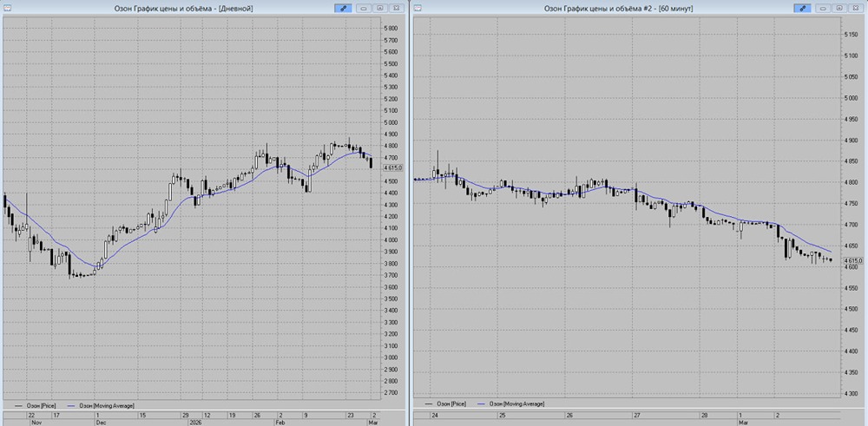The image size is (868, 426).
Task: Click date '23' on Дневной time axis
Action: [350, 415]
